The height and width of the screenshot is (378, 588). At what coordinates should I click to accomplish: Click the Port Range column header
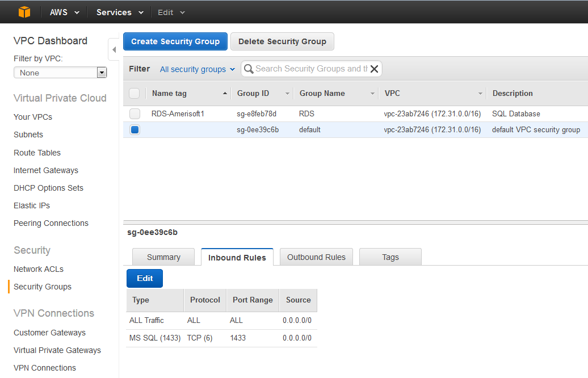253,300
